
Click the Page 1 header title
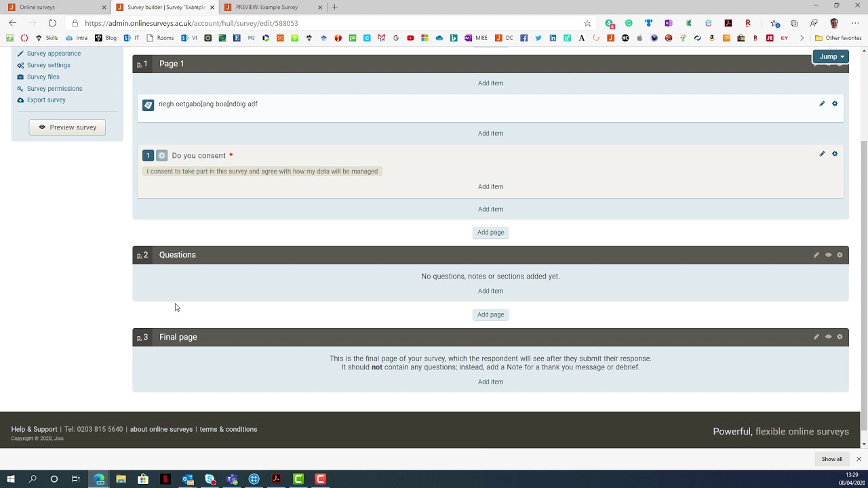click(172, 64)
